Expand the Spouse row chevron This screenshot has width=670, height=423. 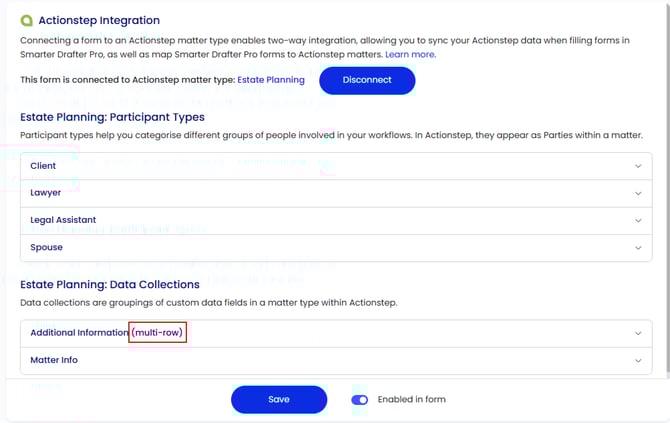pos(638,248)
